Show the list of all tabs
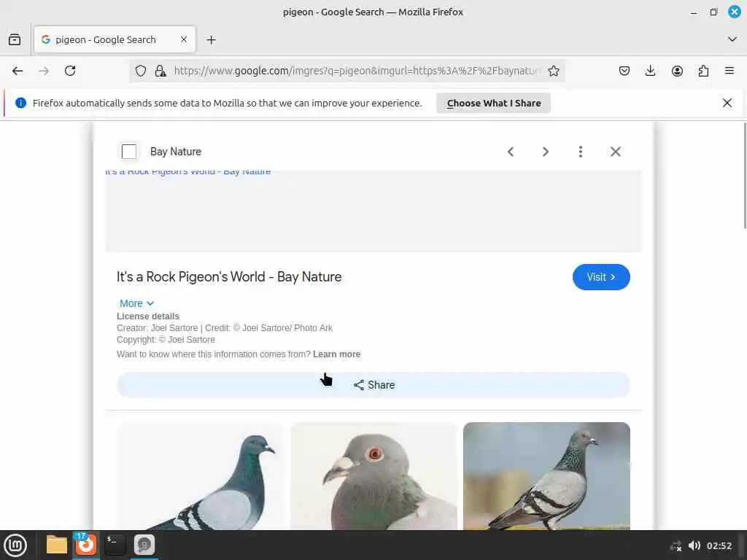This screenshot has width=747, height=560. coord(732,39)
